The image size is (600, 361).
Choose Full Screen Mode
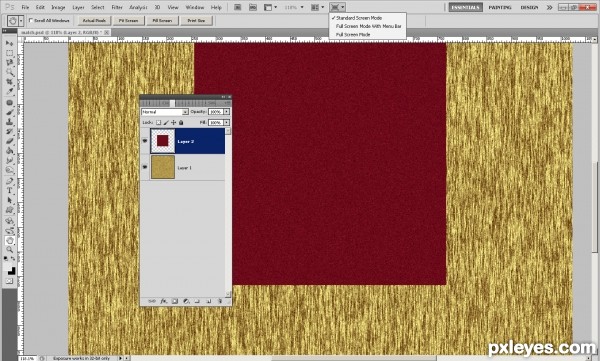tap(353, 34)
